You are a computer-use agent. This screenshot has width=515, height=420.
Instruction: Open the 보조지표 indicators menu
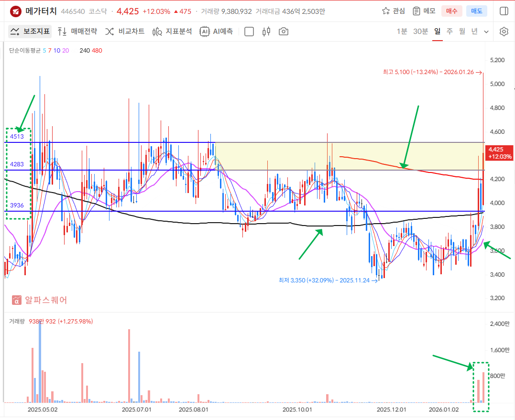30,32
